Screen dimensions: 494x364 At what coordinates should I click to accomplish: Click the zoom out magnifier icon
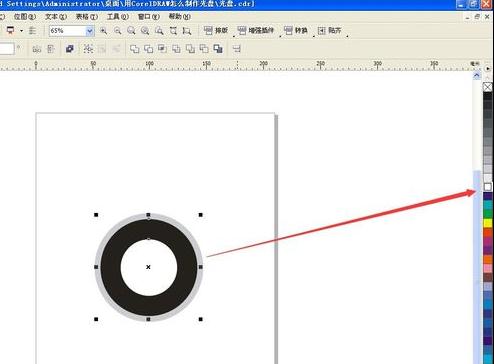117,31
